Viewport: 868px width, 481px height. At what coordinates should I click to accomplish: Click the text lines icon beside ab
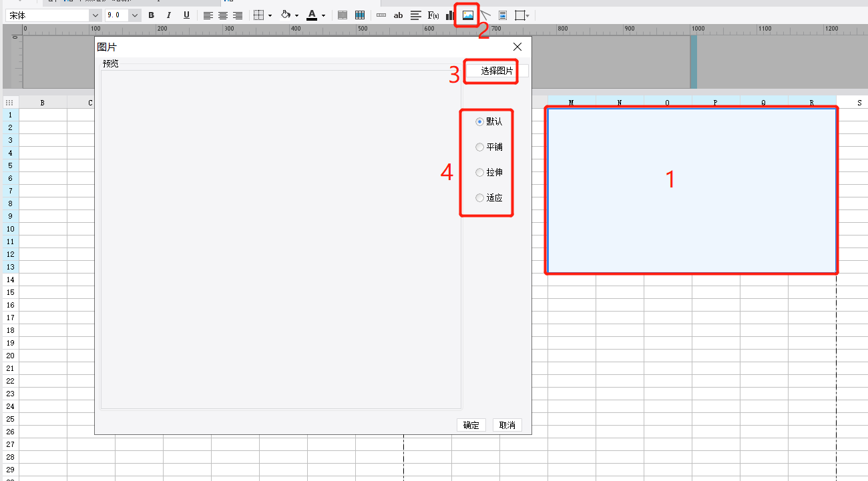(x=416, y=15)
